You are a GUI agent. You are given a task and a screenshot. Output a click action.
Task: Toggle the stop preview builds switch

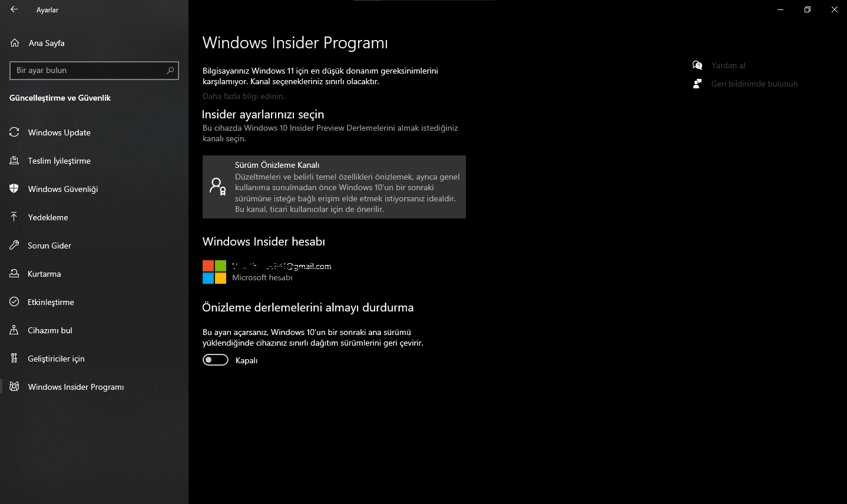coord(216,360)
